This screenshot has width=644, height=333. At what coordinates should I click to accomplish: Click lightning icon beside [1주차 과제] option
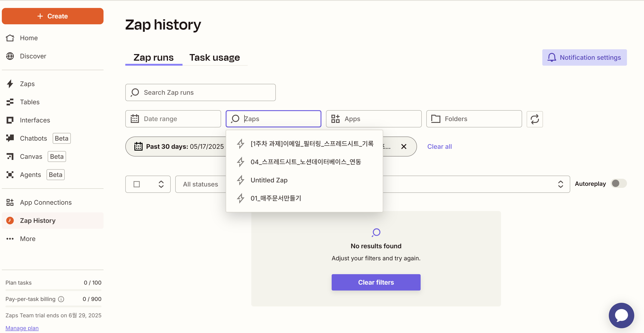point(241,144)
